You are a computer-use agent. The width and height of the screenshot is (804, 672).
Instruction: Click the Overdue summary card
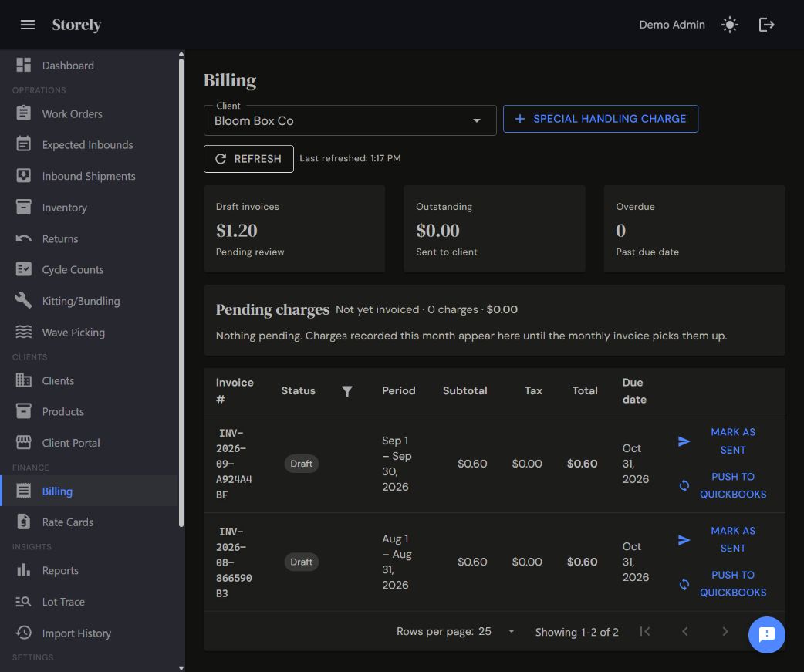(x=694, y=228)
